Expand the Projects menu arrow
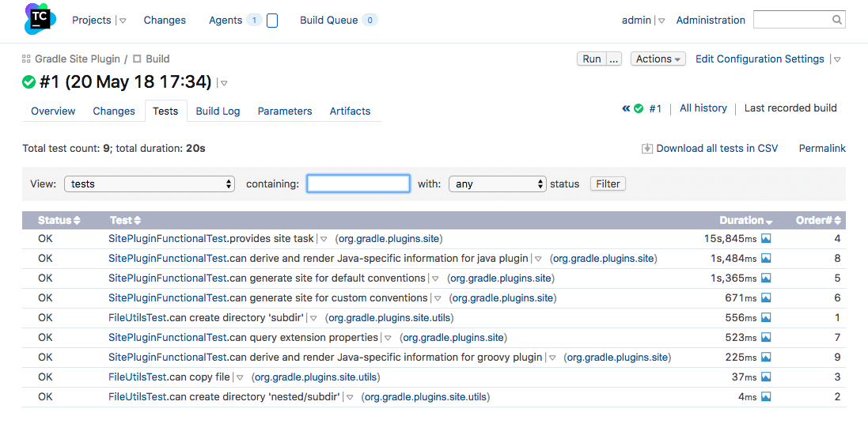The width and height of the screenshot is (868, 428). (x=122, y=21)
